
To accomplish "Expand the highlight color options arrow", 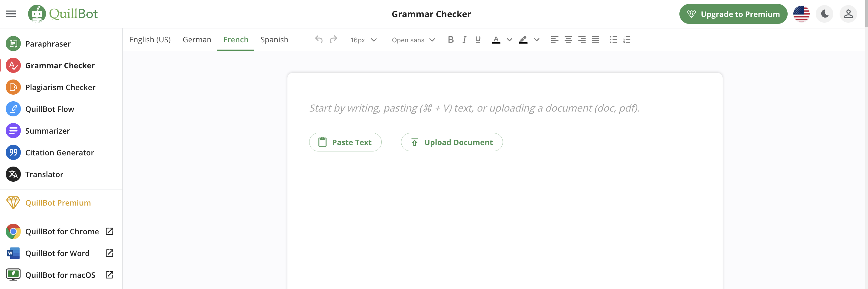I will click(x=537, y=40).
